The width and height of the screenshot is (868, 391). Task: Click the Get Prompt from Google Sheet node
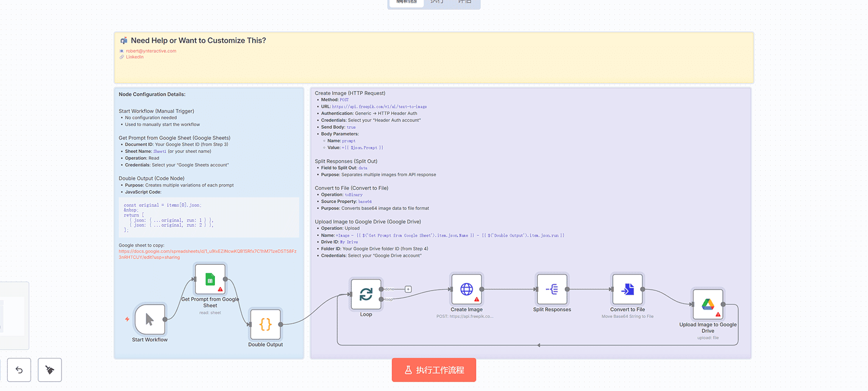point(210,279)
